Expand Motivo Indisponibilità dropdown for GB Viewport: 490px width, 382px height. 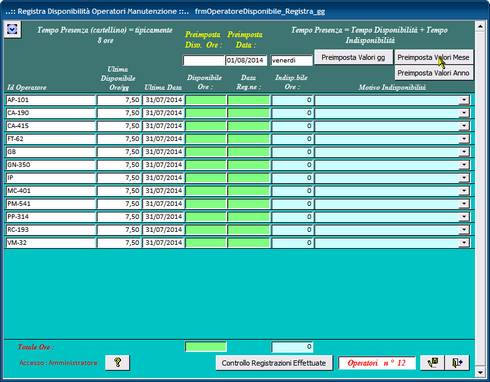[464, 152]
